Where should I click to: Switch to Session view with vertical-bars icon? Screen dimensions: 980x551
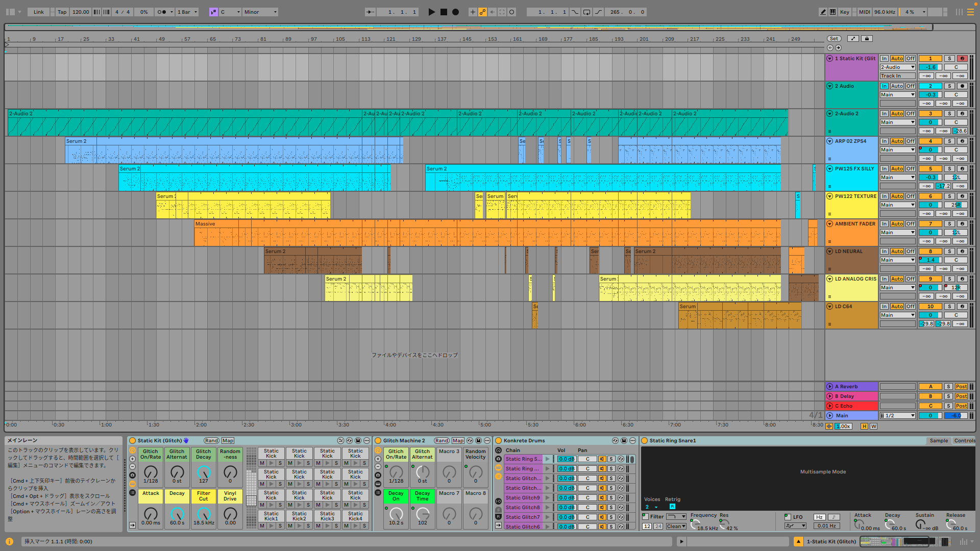click(x=959, y=12)
